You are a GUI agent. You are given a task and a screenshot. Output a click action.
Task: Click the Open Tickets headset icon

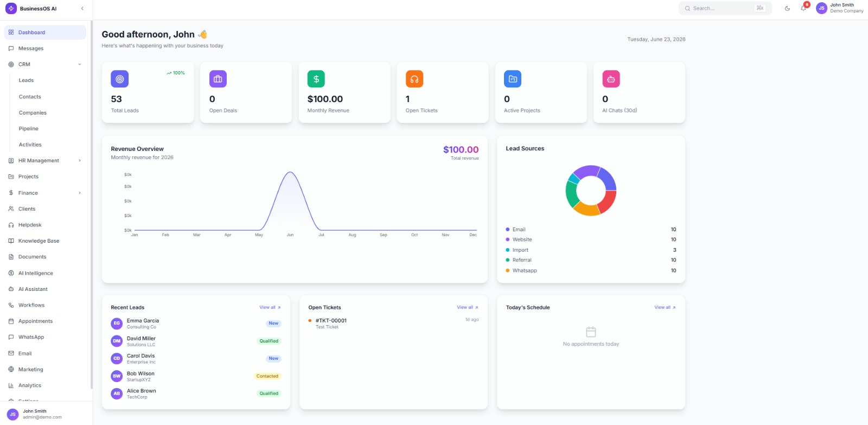pyautogui.click(x=414, y=79)
